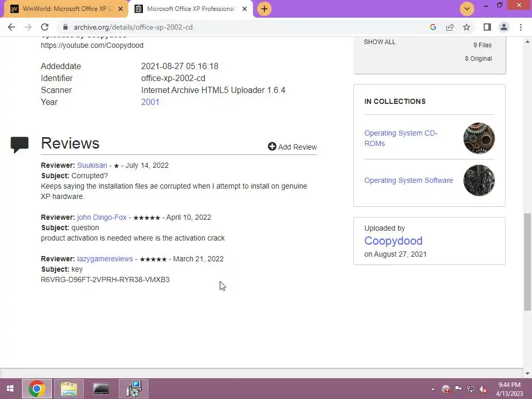Viewport: 532px width, 399px height.
Task: Switch to the WinWorld Microsoft Office XP tab
Action: coord(66,9)
